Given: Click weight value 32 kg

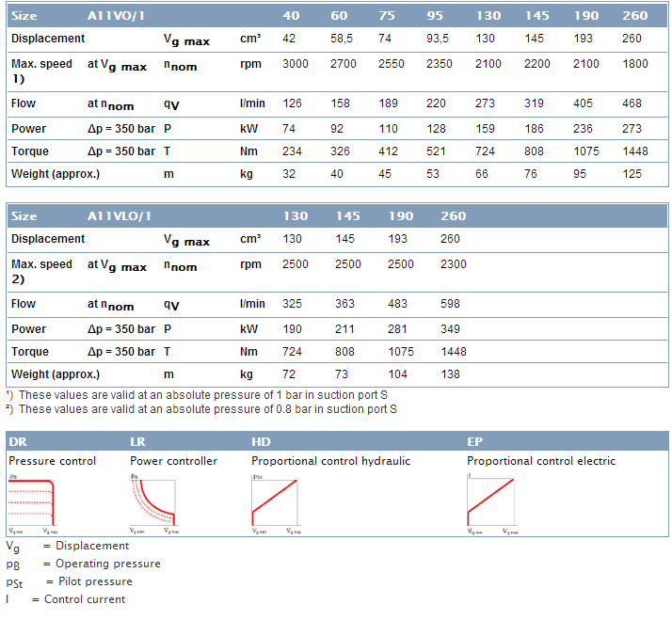Looking at the screenshot, I should click(x=289, y=174).
